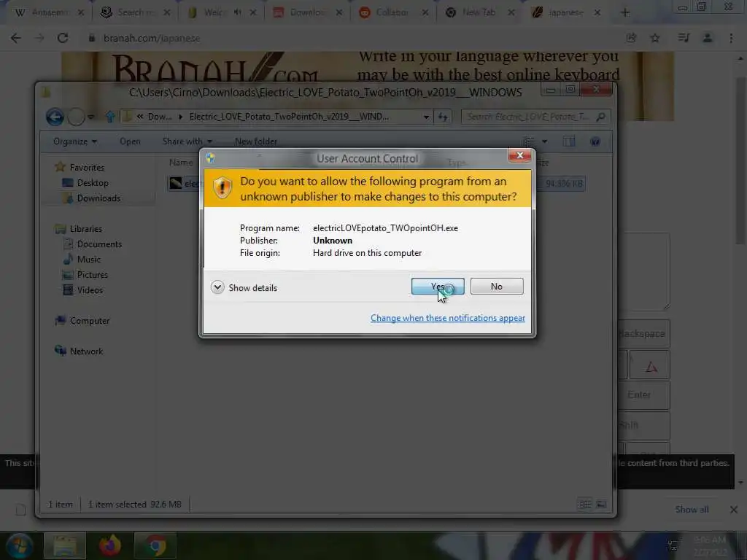The height and width of the screenshot is (560, 747).
Task: Click the Explorer help icon
Action: [x=595, y=141]
